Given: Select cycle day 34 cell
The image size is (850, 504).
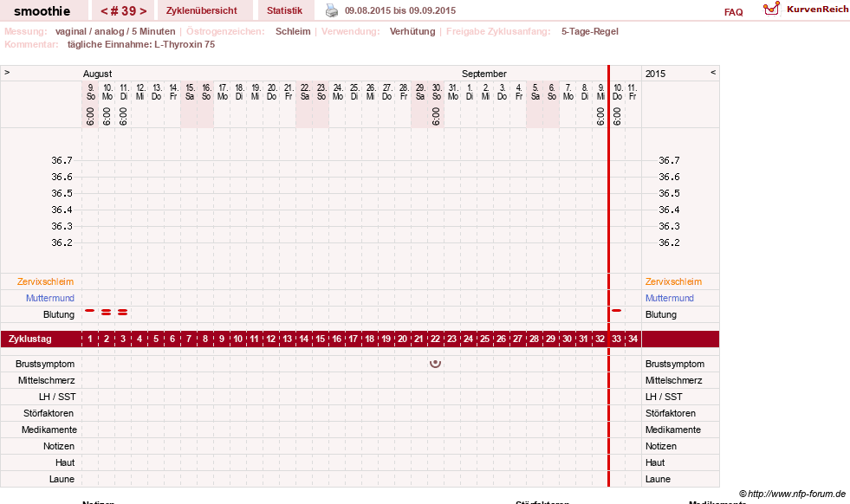Looking at the screenshot, I should 633,339.
